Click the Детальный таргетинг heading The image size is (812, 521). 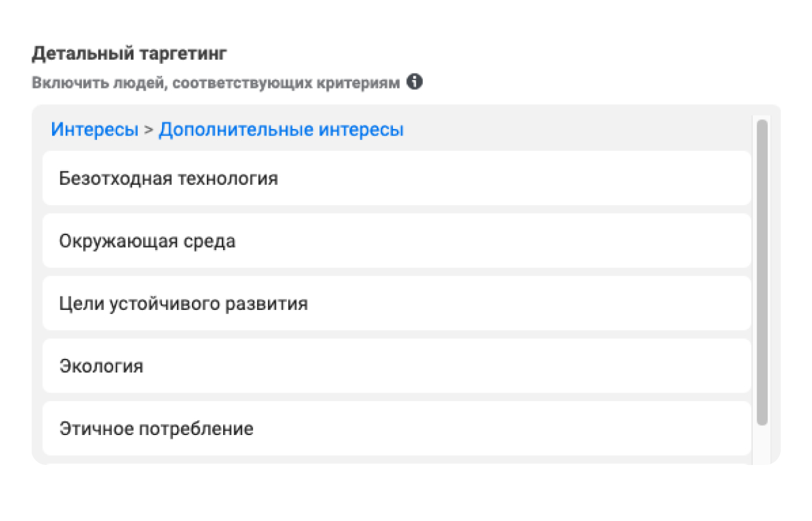click(129, 54)
